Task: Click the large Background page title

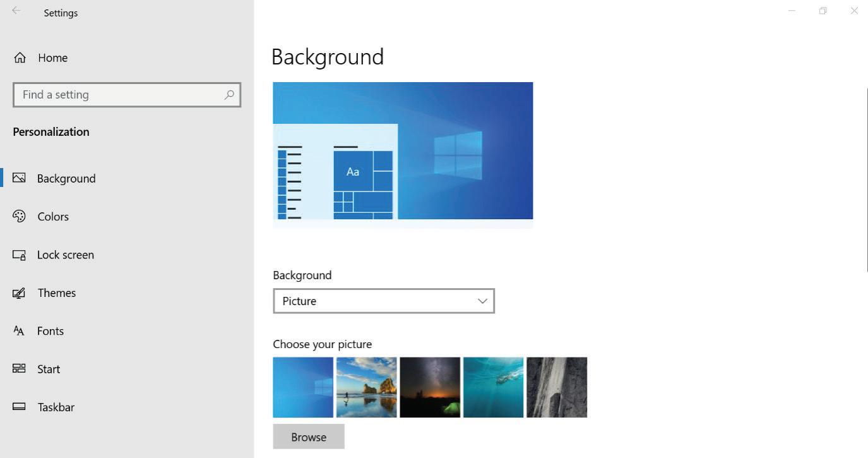Action: [x=328, y=57]
